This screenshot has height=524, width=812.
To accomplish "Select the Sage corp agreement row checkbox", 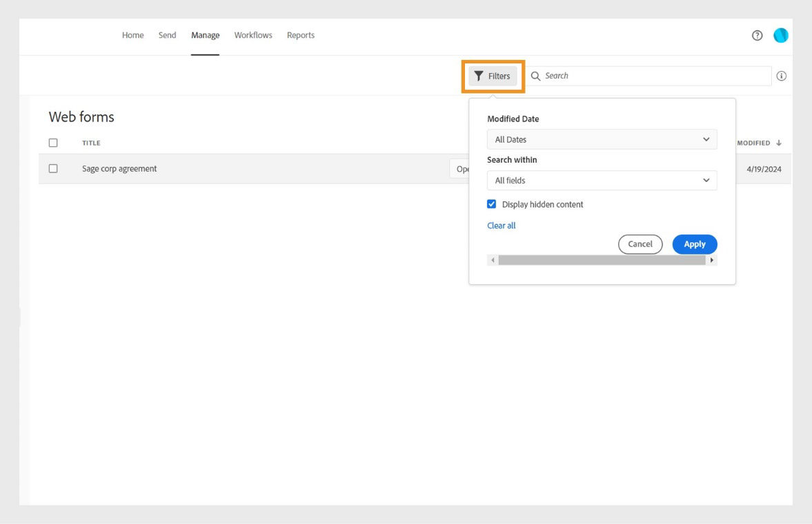I will click(x=53, y=168).
